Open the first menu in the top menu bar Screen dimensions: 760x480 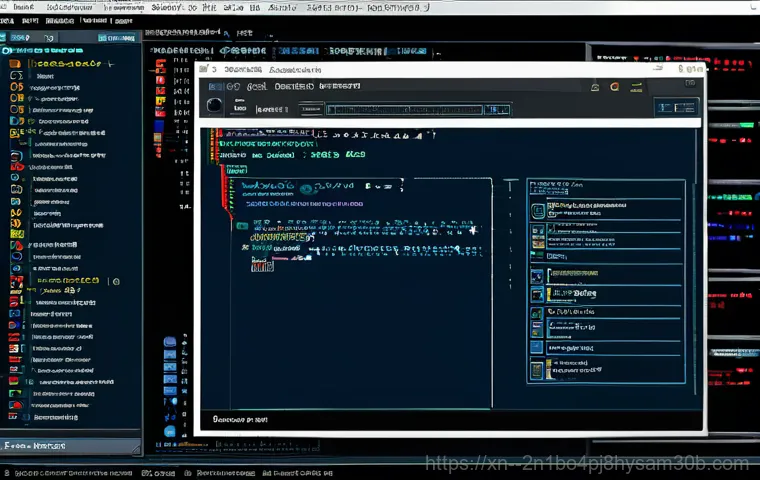[x=15, y=7]
